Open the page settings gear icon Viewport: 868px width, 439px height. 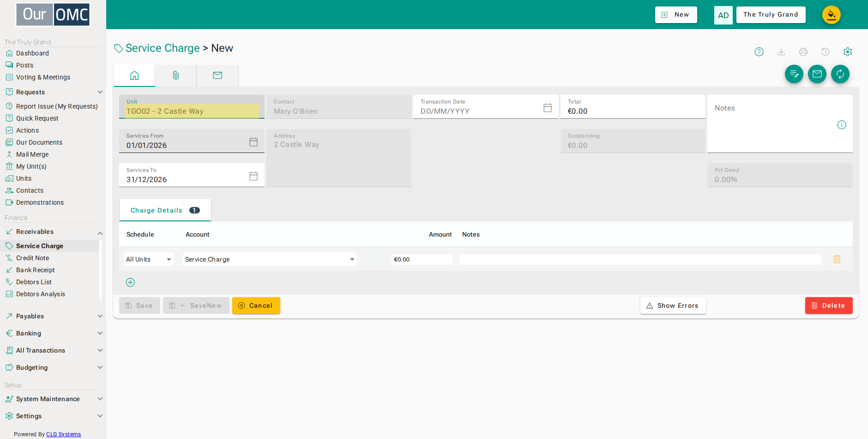click(848, 52)
